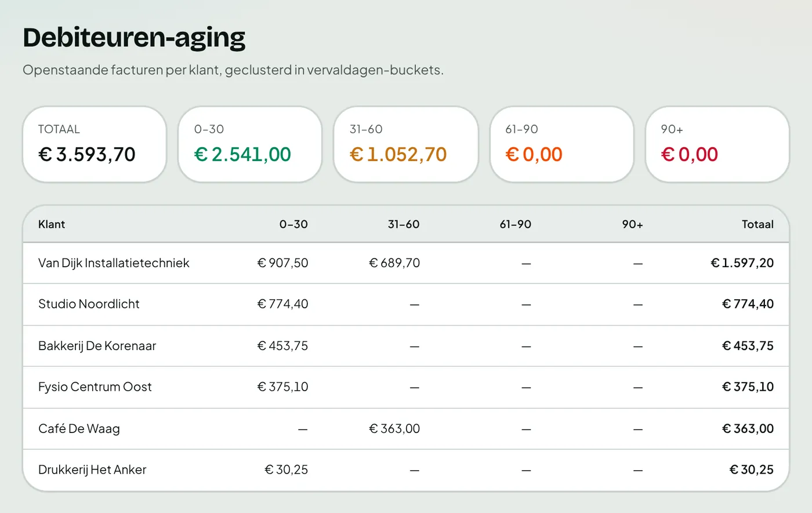Image resolution: width=812 pixels, height=513 pixels.
Task: Click Drukkerij Het Anker's € 30,25 0-30 amount
Action: click(287, 470)
